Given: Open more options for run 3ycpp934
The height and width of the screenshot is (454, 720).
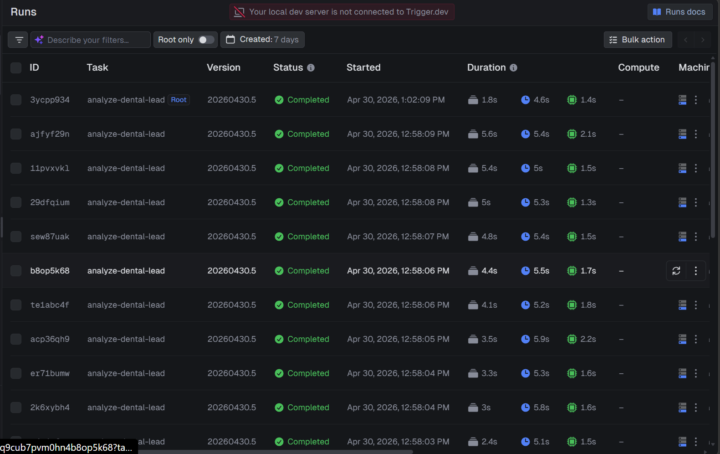Looking at the screenshot, I should 696,100.
